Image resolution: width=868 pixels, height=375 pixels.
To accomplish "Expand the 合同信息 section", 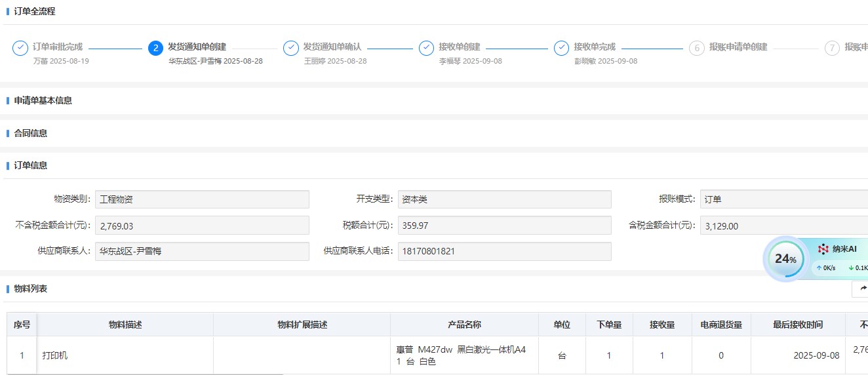I will tap(31, 133).
